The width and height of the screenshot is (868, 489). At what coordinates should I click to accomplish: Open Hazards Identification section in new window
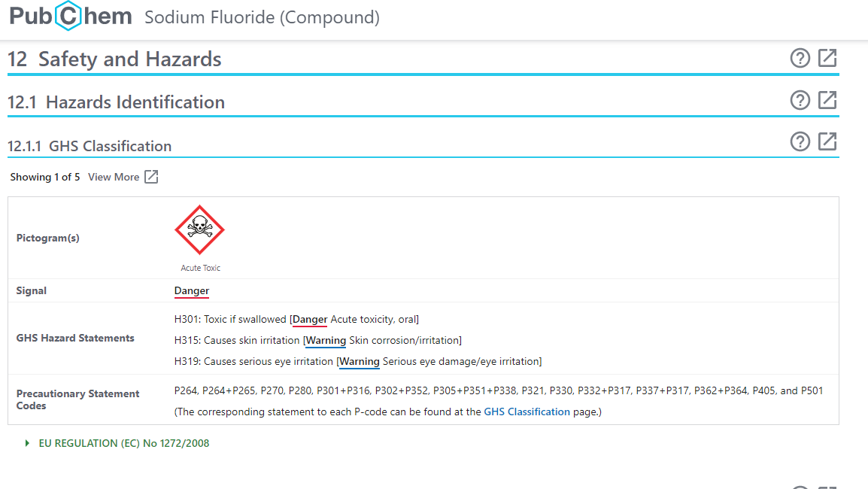827,100
